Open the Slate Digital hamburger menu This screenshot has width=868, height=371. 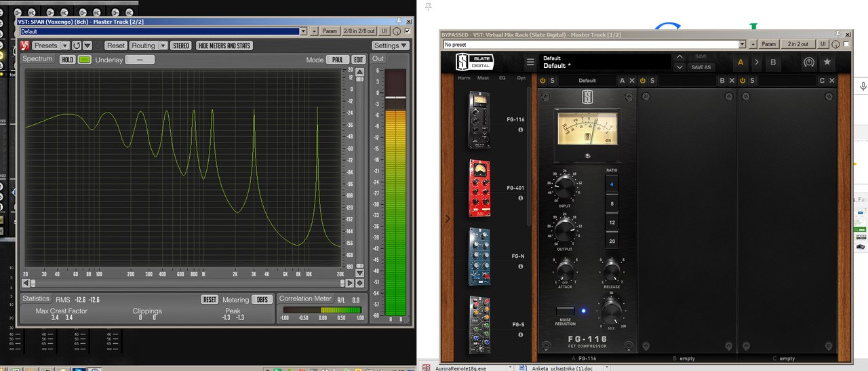(530, 63)
